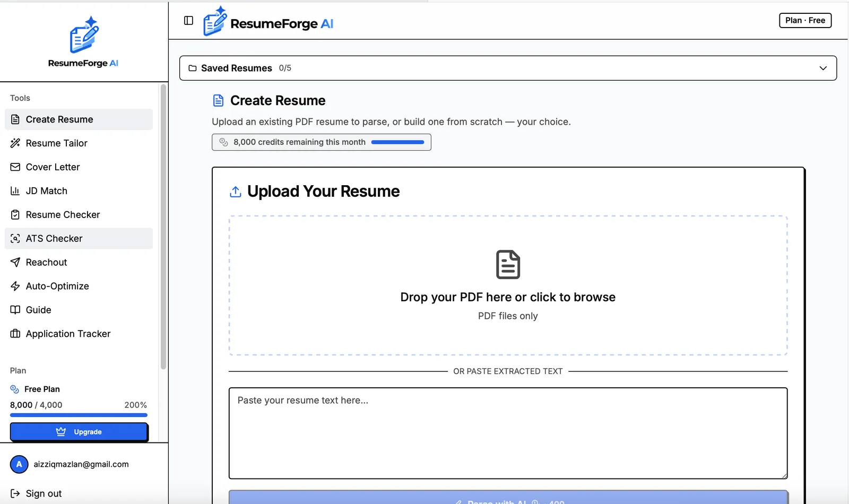Click the JD Match bar chart icon
The image size is (849, 504).
[x=15, y=191]
